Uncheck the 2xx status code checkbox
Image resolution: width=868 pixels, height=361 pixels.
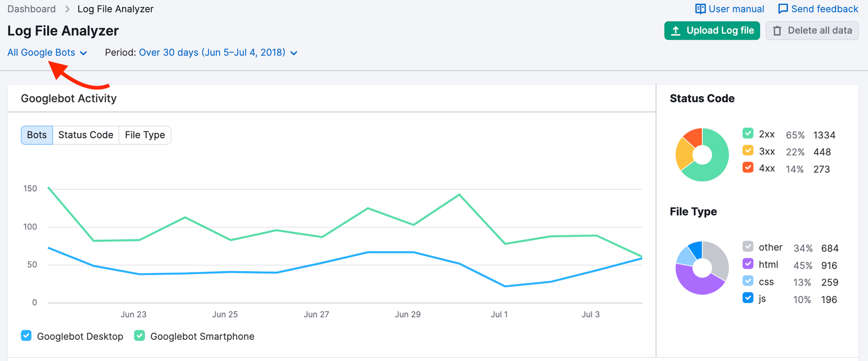(748, 134)
